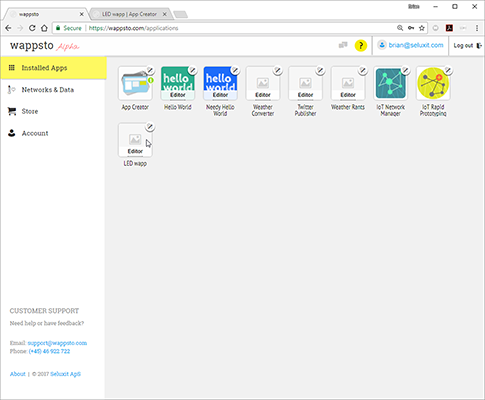Open Networks & Data section

(54, 90)
